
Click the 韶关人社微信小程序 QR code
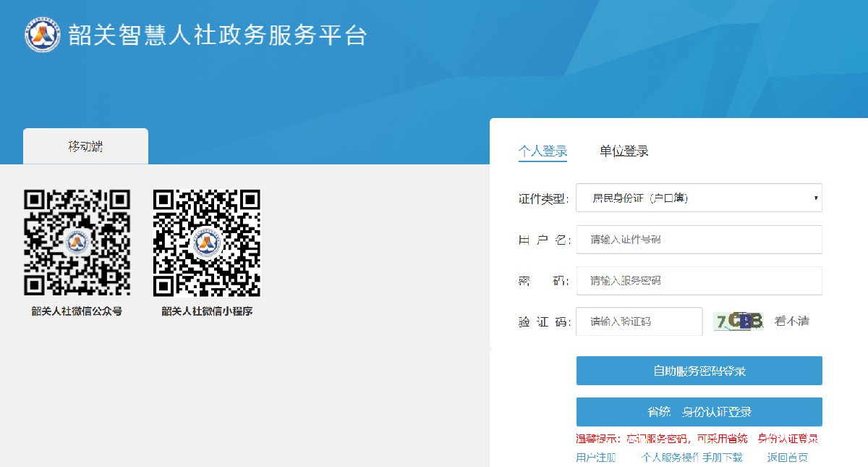206,243
